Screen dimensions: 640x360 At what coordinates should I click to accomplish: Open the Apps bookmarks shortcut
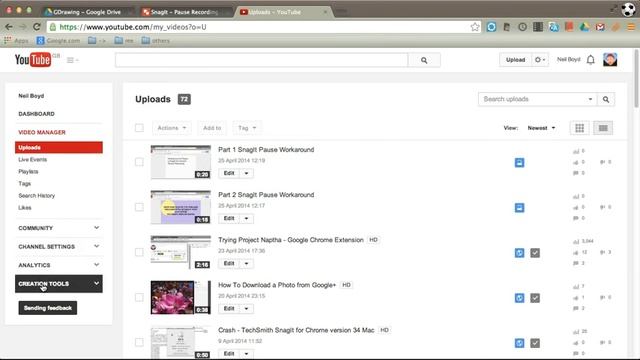tap(16, 40)
